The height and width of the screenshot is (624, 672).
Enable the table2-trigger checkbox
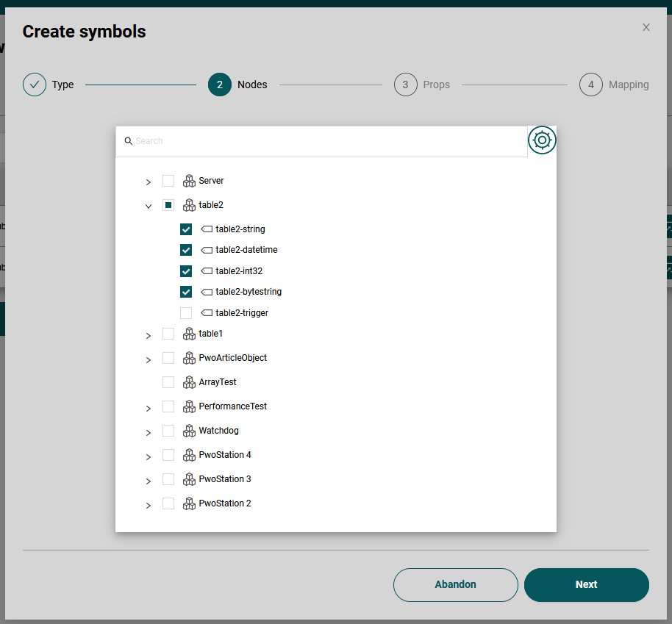[x=186, y=313]
